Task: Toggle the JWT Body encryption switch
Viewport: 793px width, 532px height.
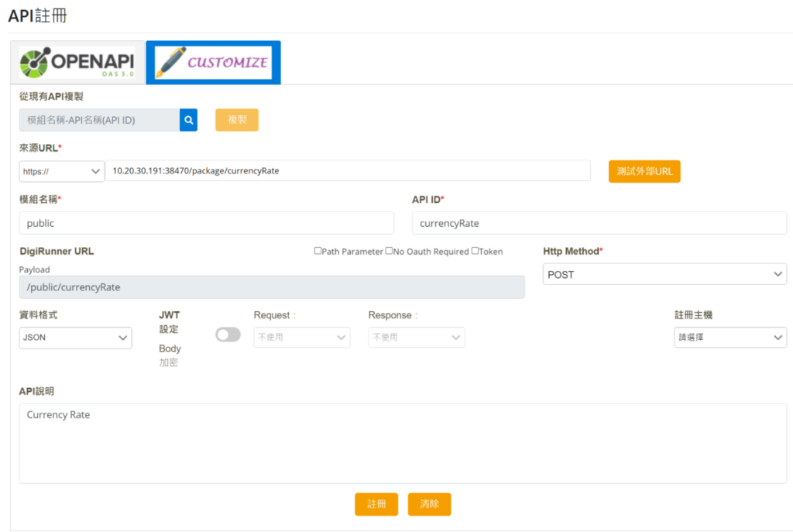Action: [x=228, y=334]
